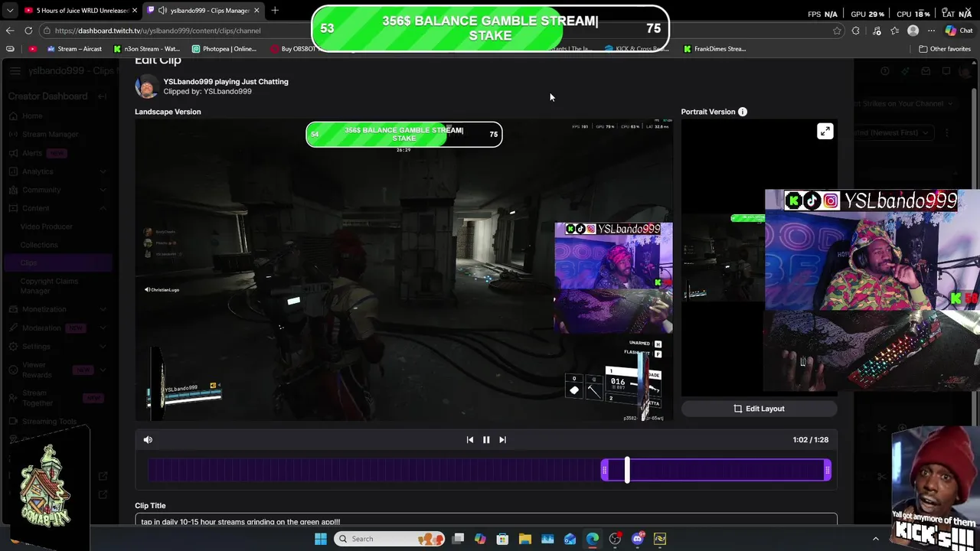Pause the clip playback
Viewport: 980px width, 551px height.
point(486,439)
